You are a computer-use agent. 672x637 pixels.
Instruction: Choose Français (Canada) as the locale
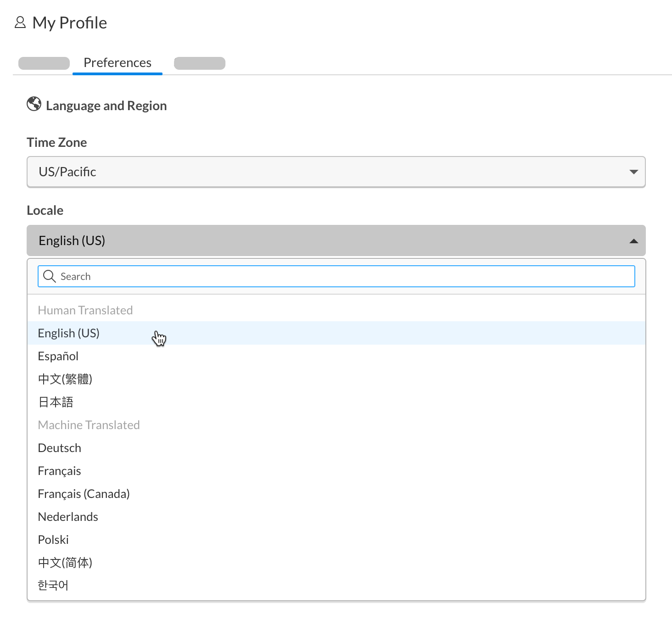pyautogui.click(x=84, y=494)
